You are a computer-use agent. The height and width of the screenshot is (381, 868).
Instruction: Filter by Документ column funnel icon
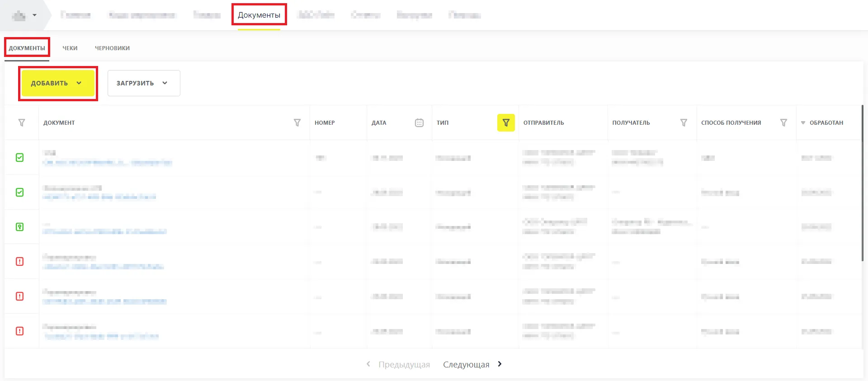[297, 122]
